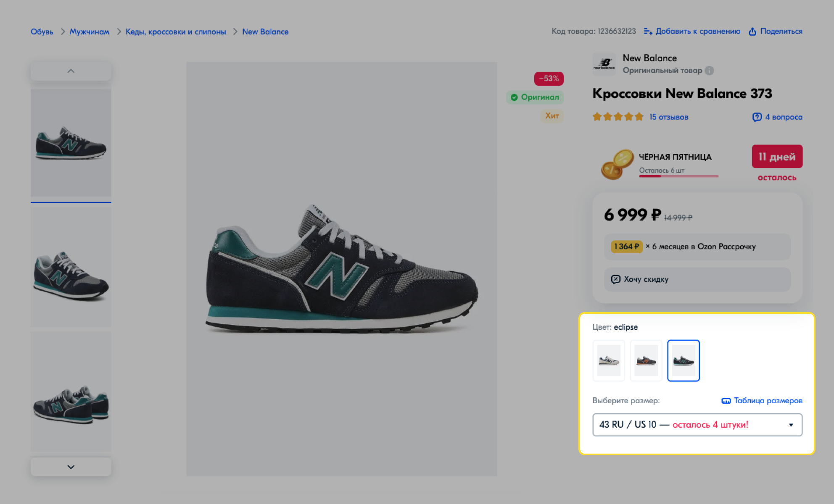Click the question bubble icon near 4 вопроса

point(757,117)
